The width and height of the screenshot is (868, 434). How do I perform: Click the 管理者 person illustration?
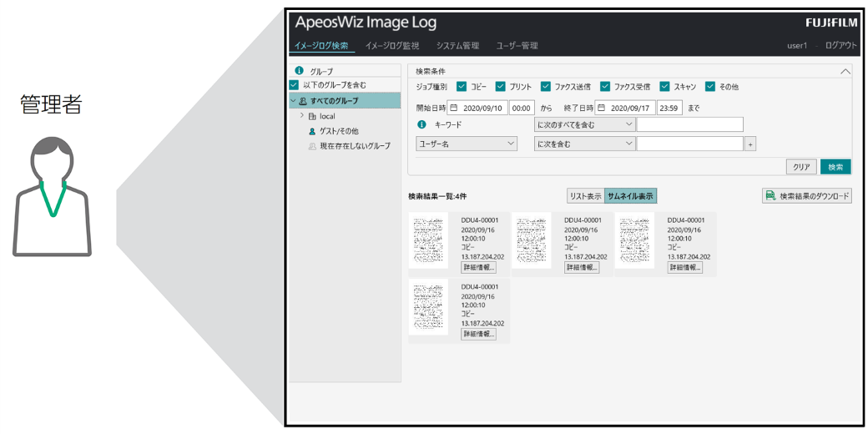click(x=52, y=196)
